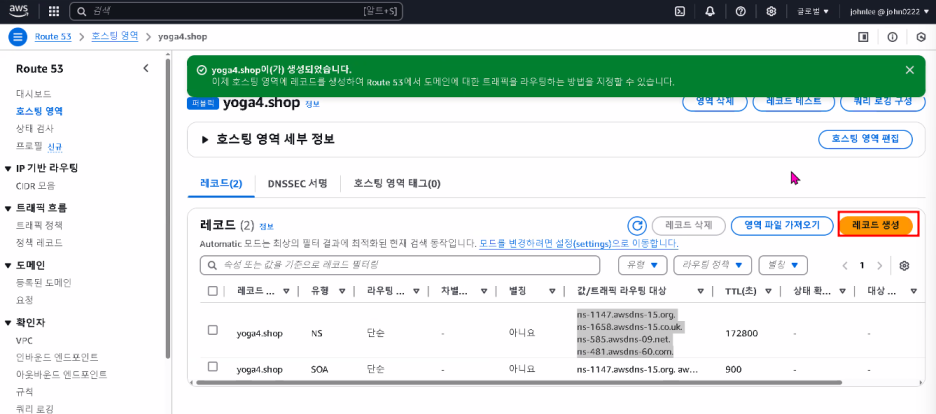Dismiss the green success banner
The width and height of the screenshot is (936, 414).
coord(909,70)
